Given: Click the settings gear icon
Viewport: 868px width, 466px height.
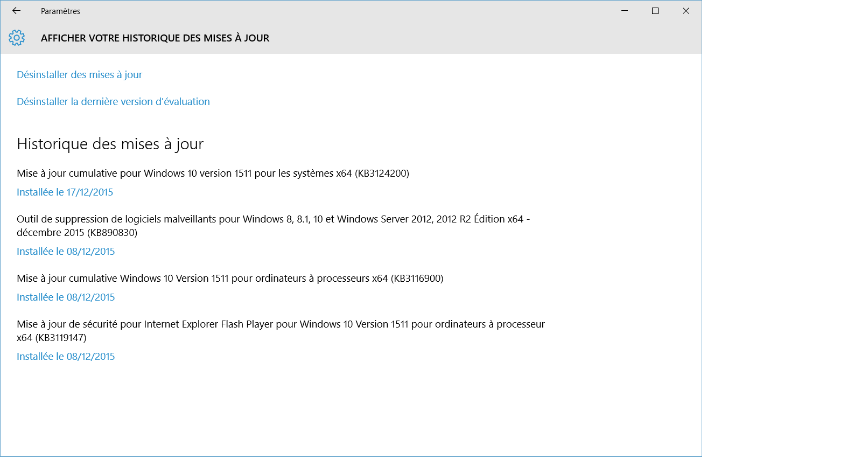Looking at the screenshot, I should [x=17, y=38].
